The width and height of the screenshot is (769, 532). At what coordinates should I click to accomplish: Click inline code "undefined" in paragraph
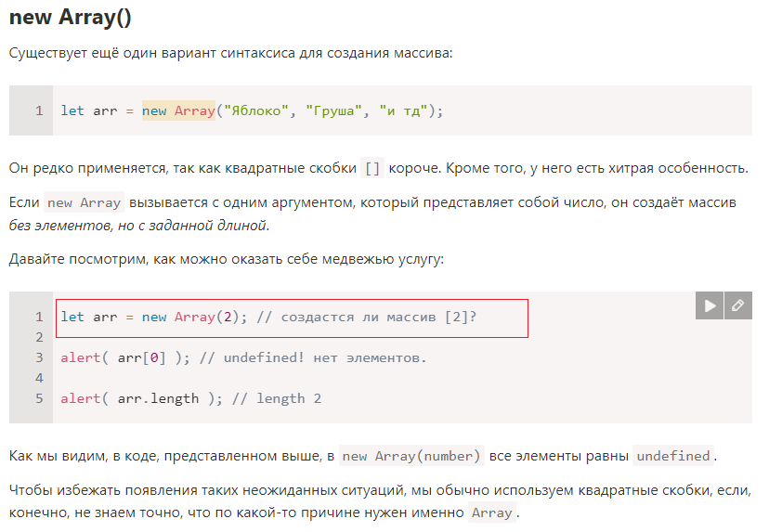(x=672, y=456)
